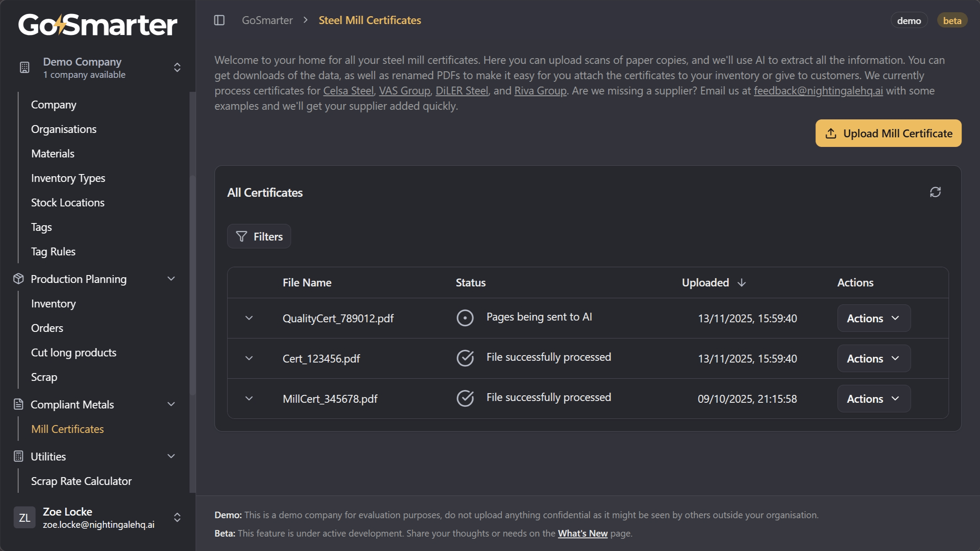
Task: Click the GoSmarter breadcrumb
Action: 267,20
